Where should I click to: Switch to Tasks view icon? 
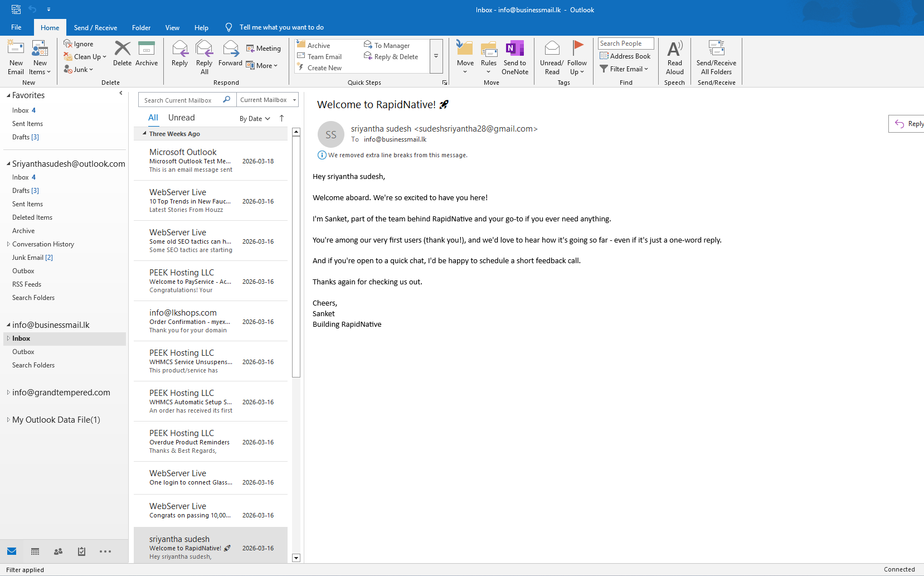[x=81, y=551]
